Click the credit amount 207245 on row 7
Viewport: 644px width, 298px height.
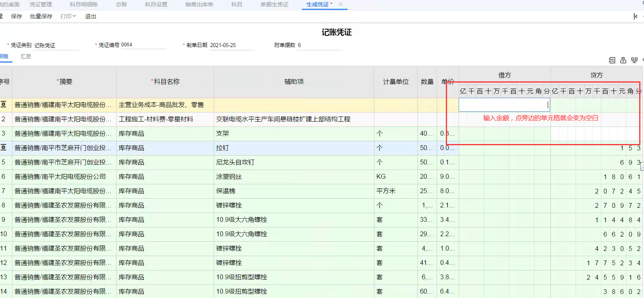[x=617, y=191]
